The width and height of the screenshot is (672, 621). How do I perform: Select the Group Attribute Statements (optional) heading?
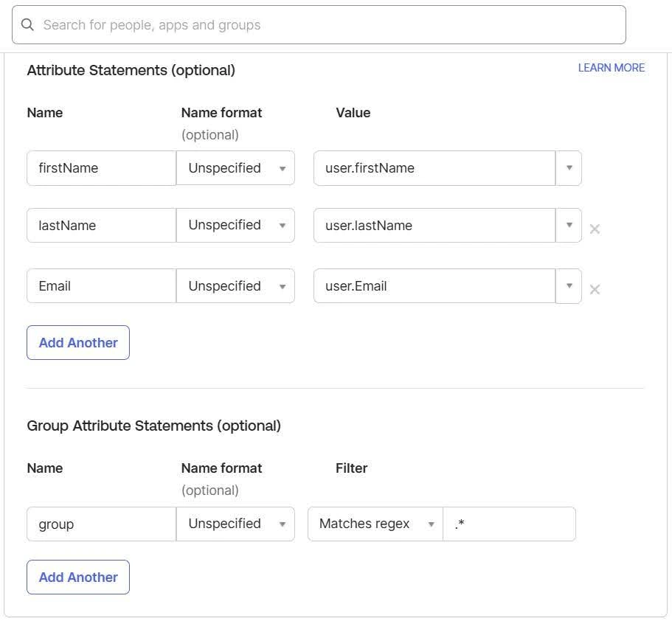point(154,426)
